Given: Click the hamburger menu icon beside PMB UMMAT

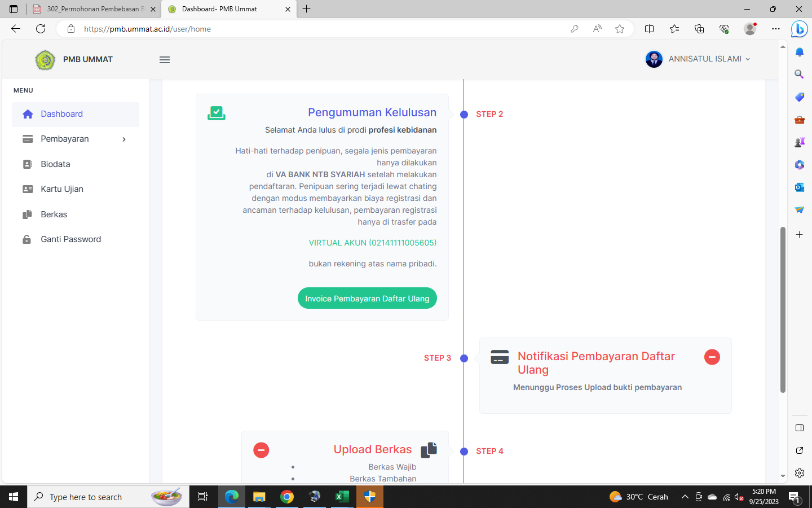Looking at the screenshot, I should 165,60.
